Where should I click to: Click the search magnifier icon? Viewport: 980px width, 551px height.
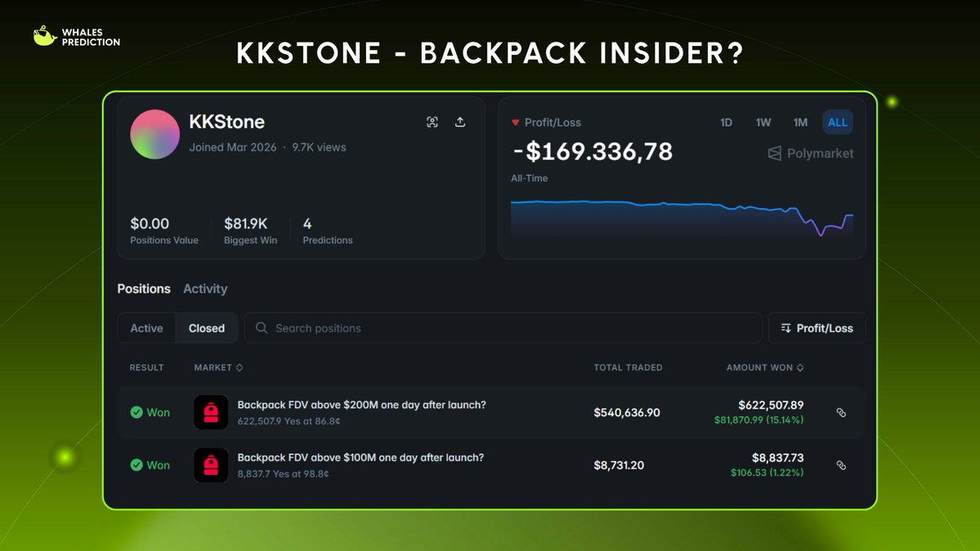(262, 328)
